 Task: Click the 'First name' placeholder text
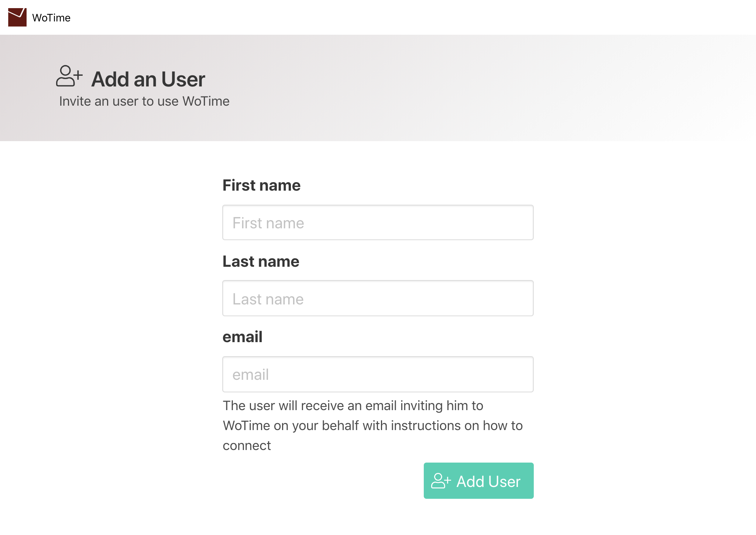[x=268, y=223]
